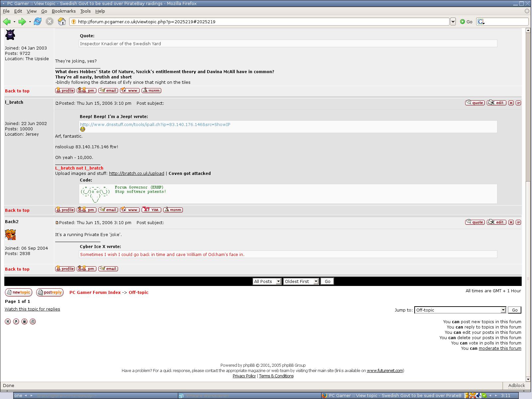This screenshot has width=532, height=399.
Task: Open the bratch.co.uk/upload link
Action: (x=137, y=173)
